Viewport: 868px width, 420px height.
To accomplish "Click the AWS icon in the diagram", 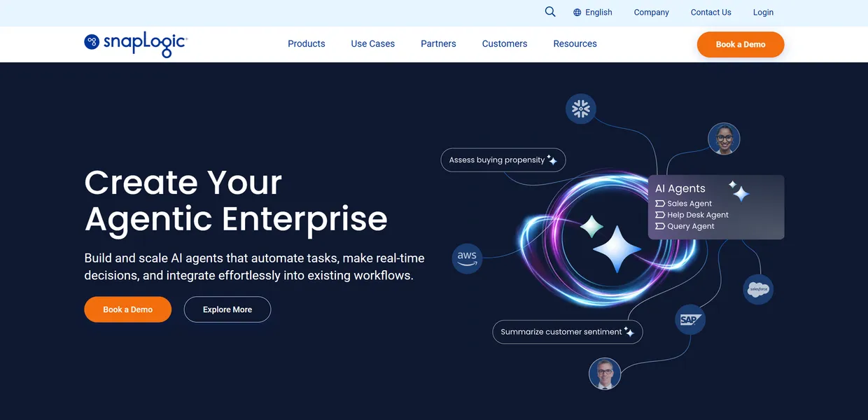I will pos(467,258).
